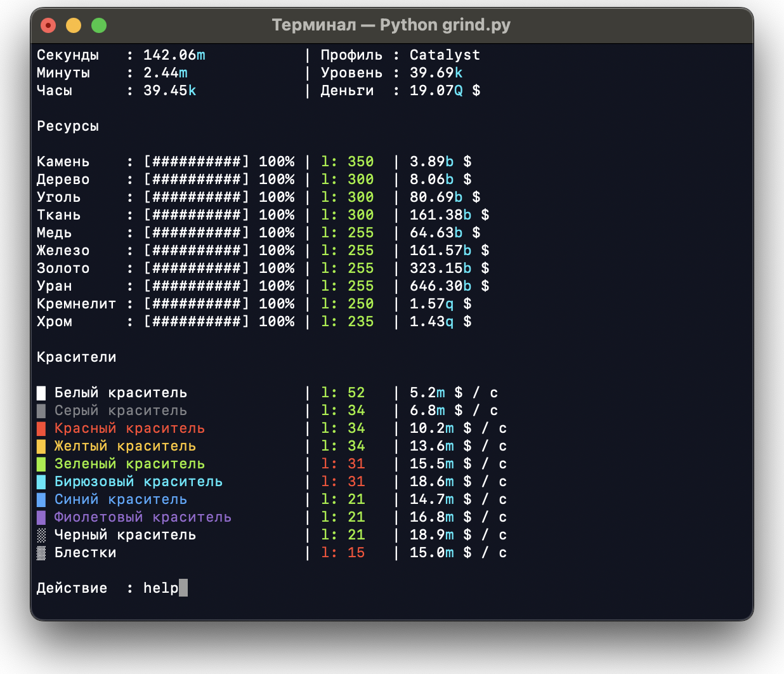
Task: Minimize the terminal using yellow button
Action: click(74, 25)
